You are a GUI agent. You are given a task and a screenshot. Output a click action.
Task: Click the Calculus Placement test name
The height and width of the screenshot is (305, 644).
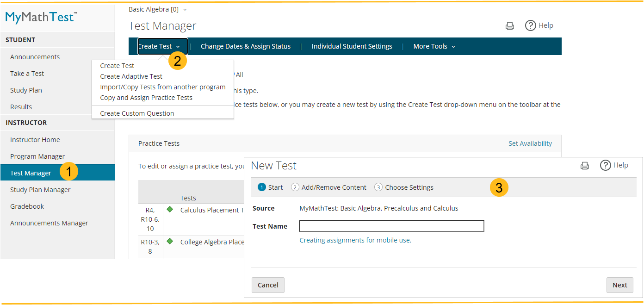tap(212, 210)
